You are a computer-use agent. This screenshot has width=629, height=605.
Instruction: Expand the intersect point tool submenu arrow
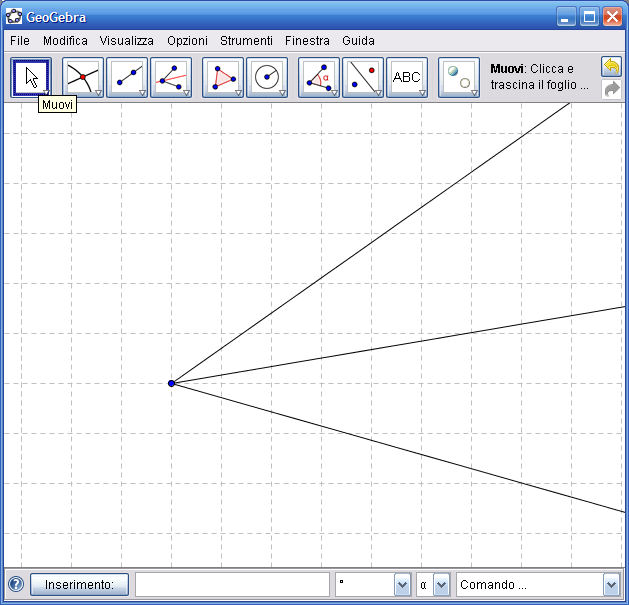point(98,93)
